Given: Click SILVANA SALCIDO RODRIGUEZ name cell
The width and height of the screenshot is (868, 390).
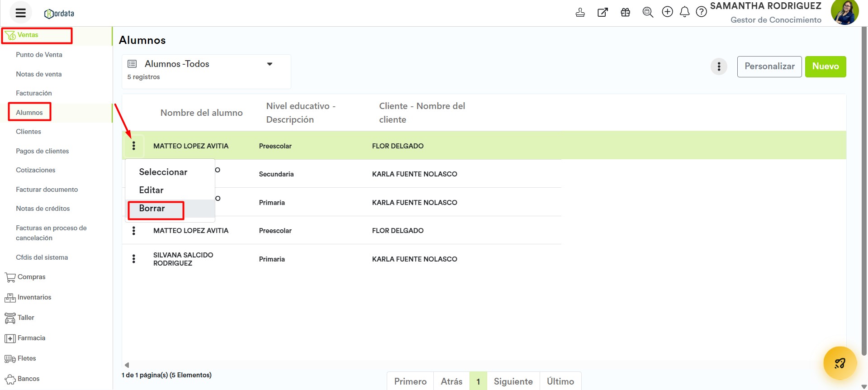Looking at the screenshot, I should (x=183, y=259).
